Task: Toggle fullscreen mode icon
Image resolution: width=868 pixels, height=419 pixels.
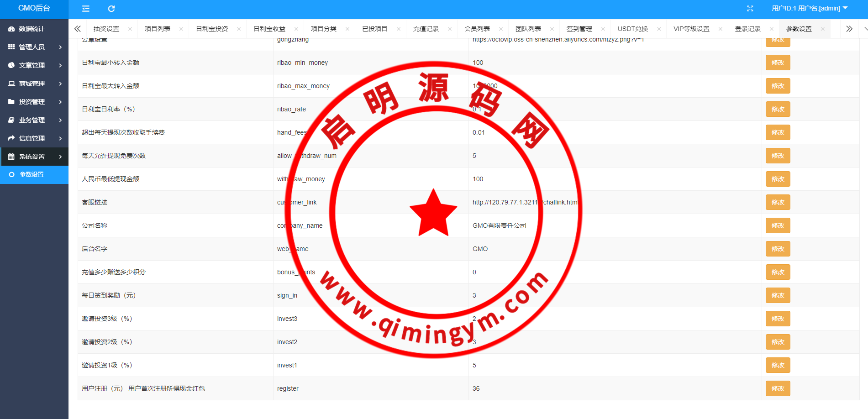Action: coord(750,8)
